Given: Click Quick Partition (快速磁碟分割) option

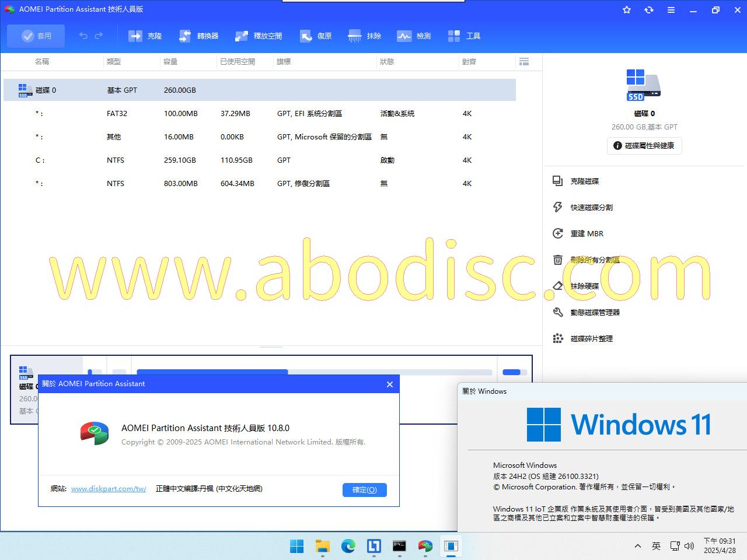Looking at the screenshot, I should pyautogui.click(x=583, y=207).
